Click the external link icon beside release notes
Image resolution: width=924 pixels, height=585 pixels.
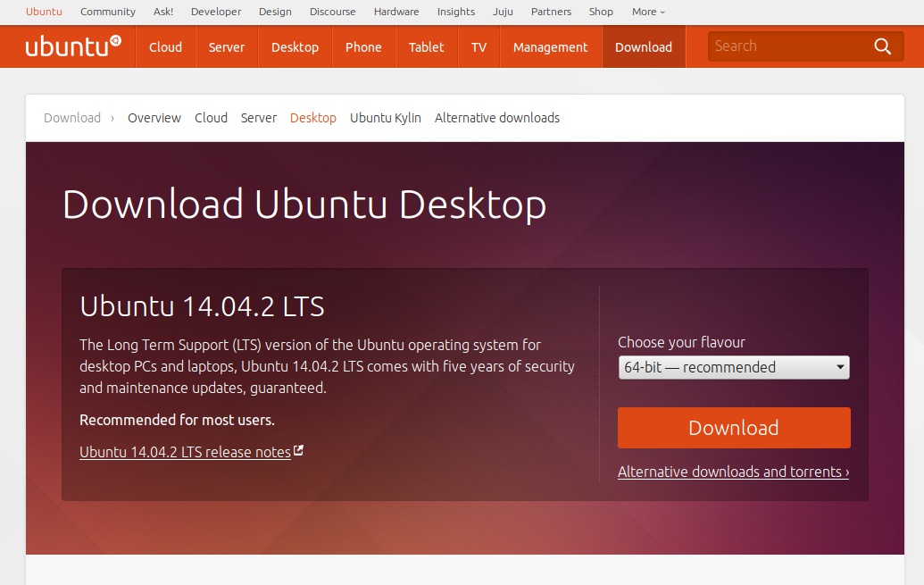299,451
